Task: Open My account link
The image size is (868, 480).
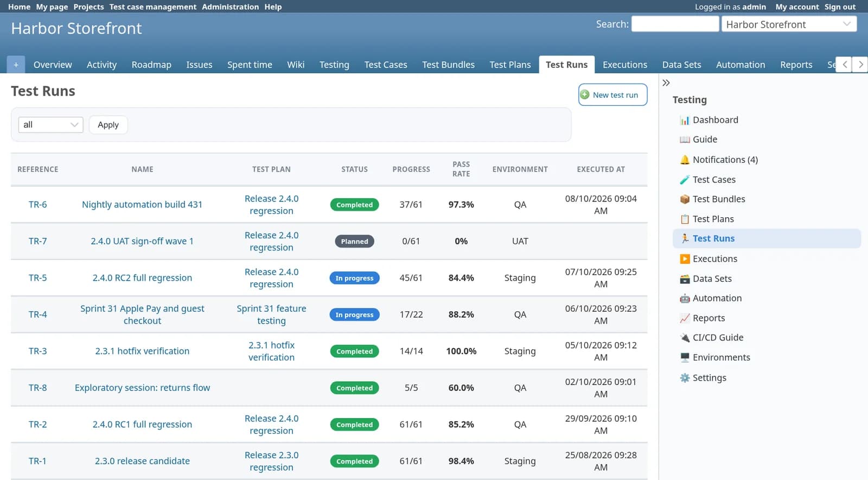Action: (797, 7)
